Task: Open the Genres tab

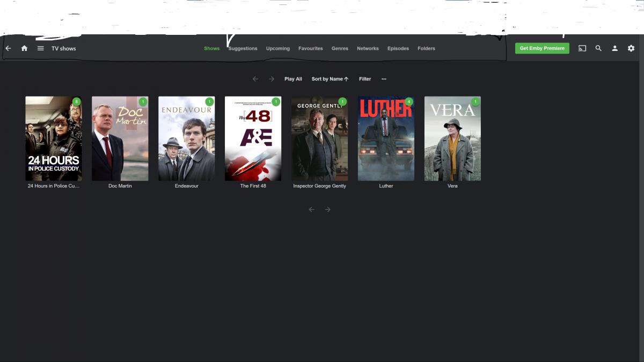Action: pos(340,48)
